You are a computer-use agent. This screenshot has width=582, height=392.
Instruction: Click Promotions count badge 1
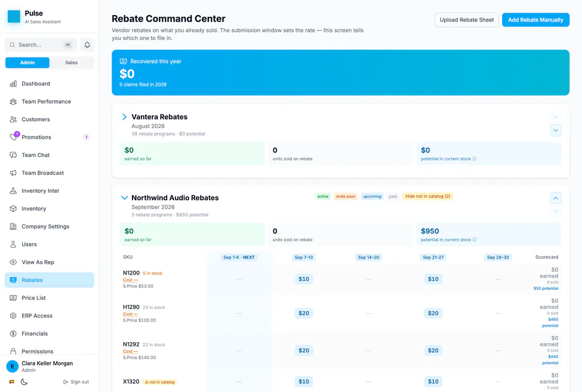tap(86, 138)
